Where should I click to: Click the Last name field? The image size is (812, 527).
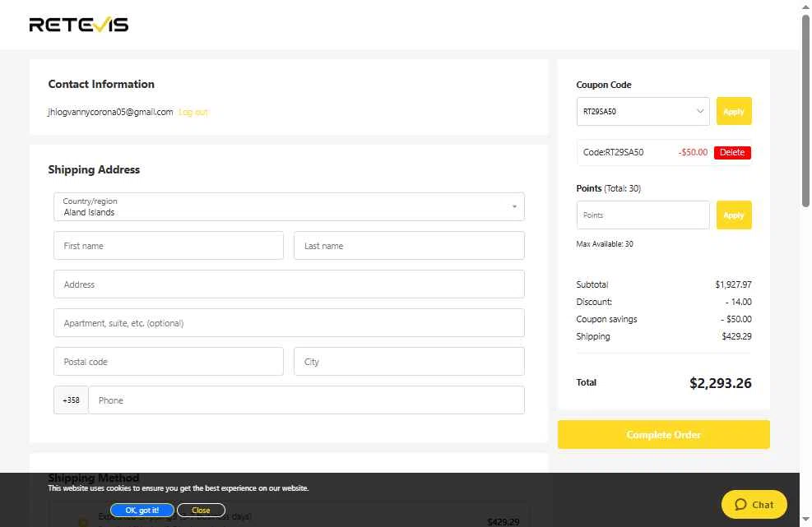tap(409, 245)
